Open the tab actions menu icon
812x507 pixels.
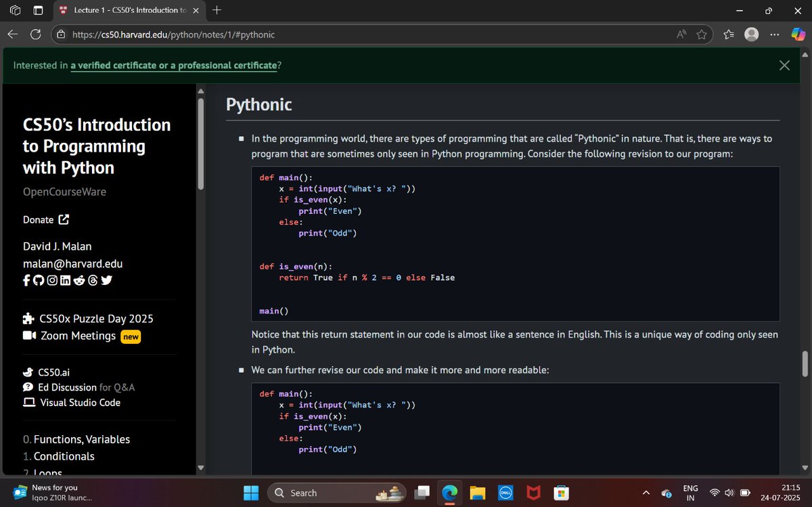[39, 11]
